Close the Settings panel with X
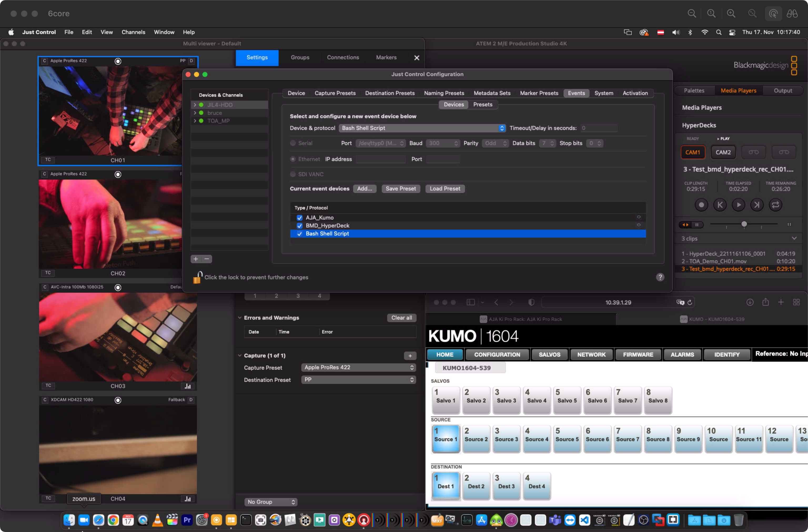The height and width of the screenshot is (532, 808). click(x=417, y=58)
